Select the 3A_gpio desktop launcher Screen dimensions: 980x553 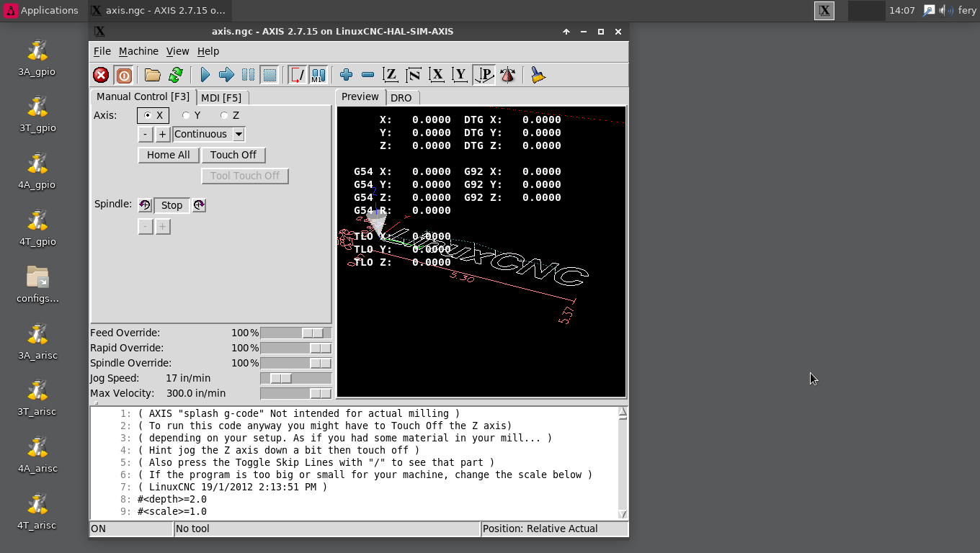(37, 58)
